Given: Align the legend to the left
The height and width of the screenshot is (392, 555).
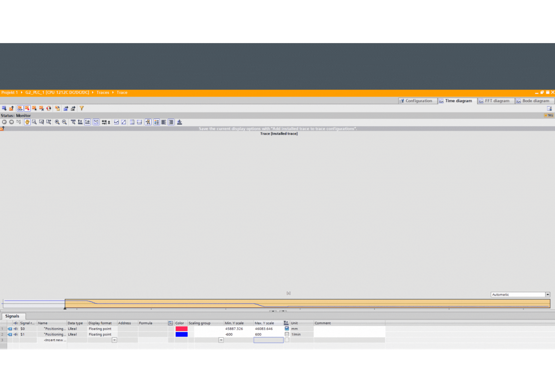Looking at the screenshot, I should coord(164,122).
